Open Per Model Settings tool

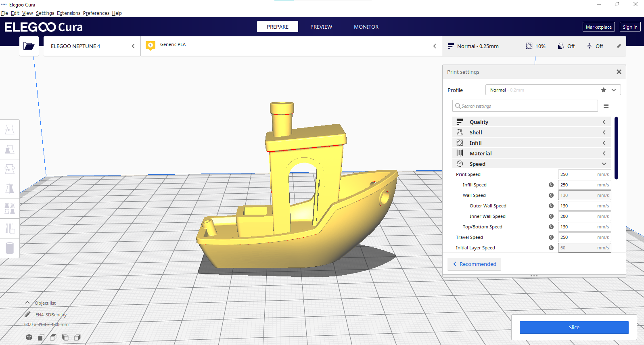pyautogui.click(x=10, y=209)
